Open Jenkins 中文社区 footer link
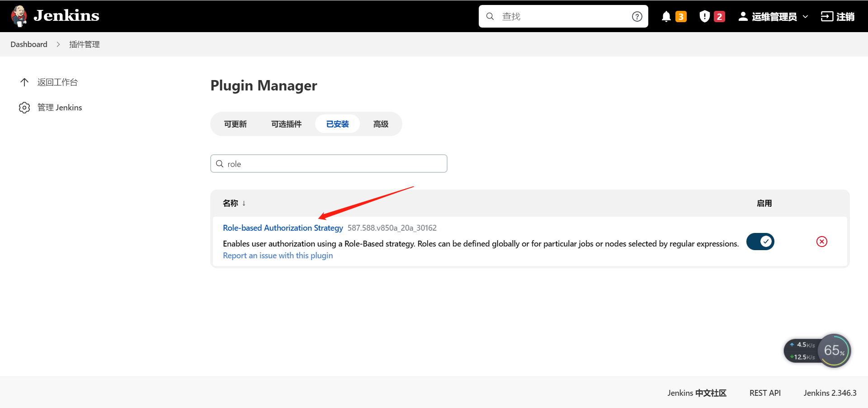This screenshot has width=868, height=408. point(697,393)
